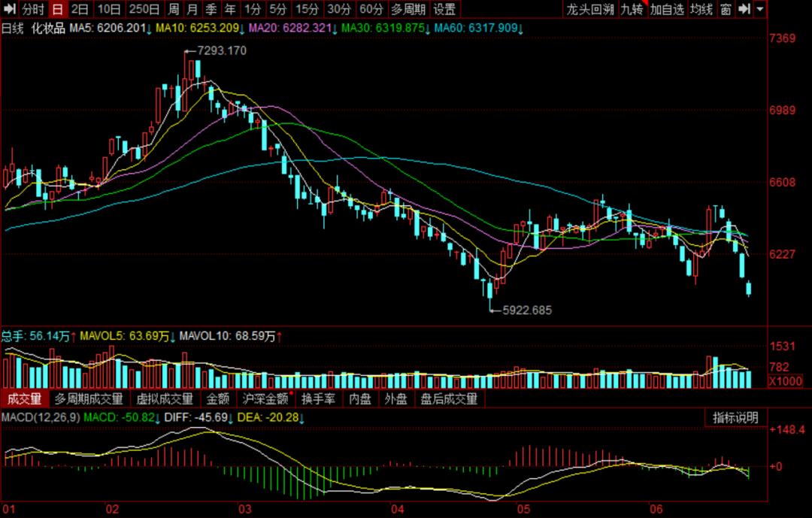Open 多周期 multi-period view

[x=408, y=9]
